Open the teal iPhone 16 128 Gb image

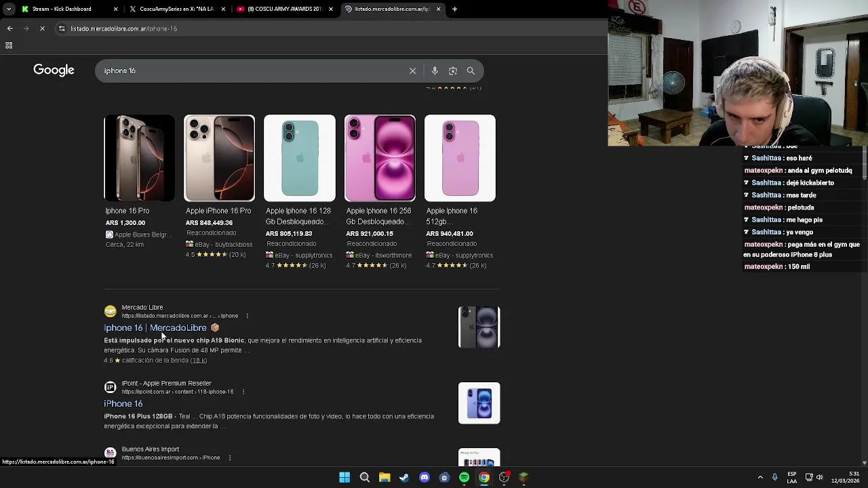pyautogui.click(x=299, y=158)
